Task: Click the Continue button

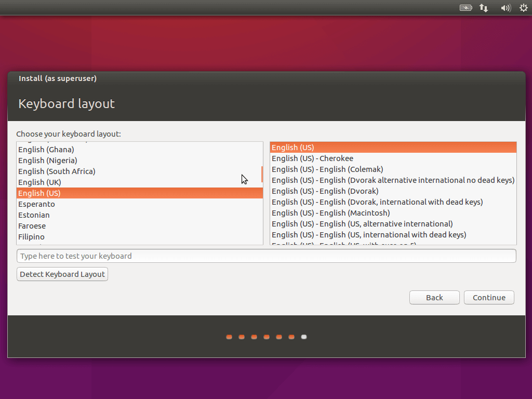Action: (x=489, y=298)
